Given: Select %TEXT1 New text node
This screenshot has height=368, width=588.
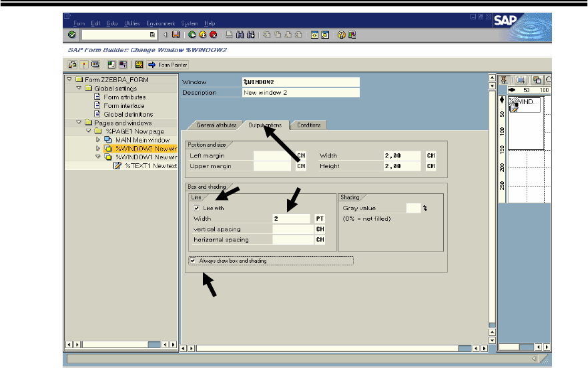Looking at the screenshot, I should (151, 165).
